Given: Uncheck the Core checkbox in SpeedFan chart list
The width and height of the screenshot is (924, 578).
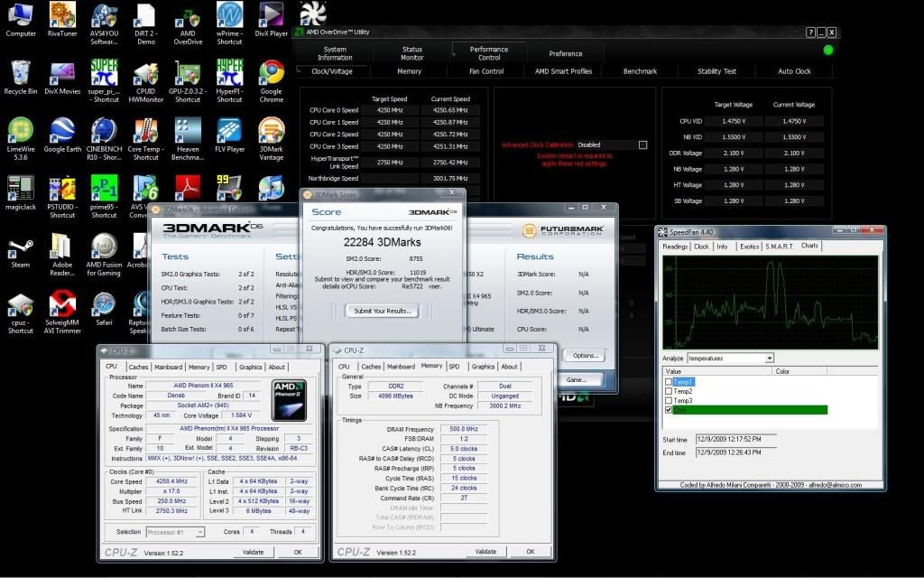Looking at the screenshot, I should point(669,410).
